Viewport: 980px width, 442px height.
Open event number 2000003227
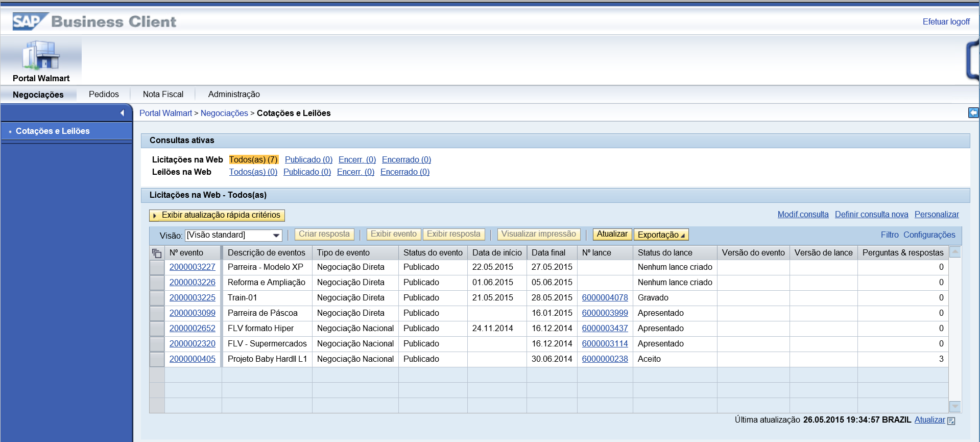[x=192, y=267]
